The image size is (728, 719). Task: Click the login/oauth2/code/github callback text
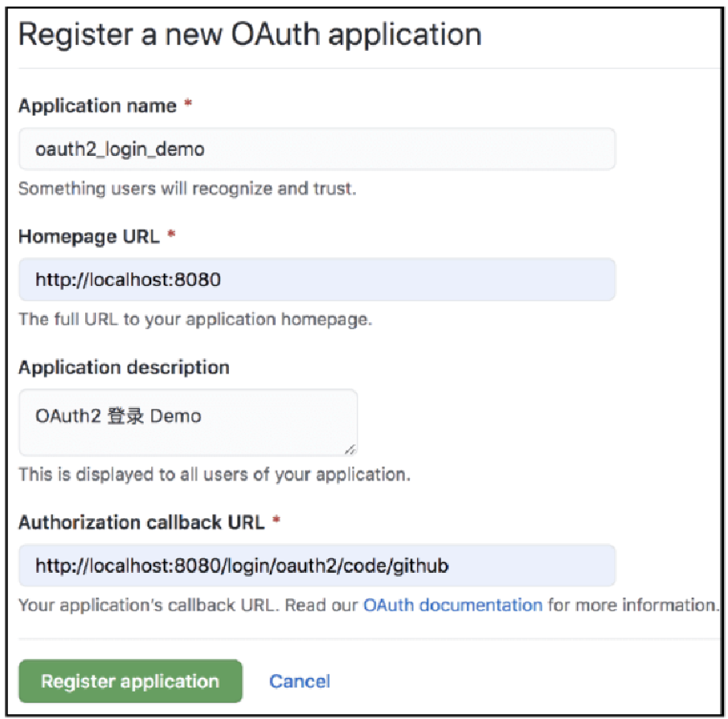pos(338,566)
